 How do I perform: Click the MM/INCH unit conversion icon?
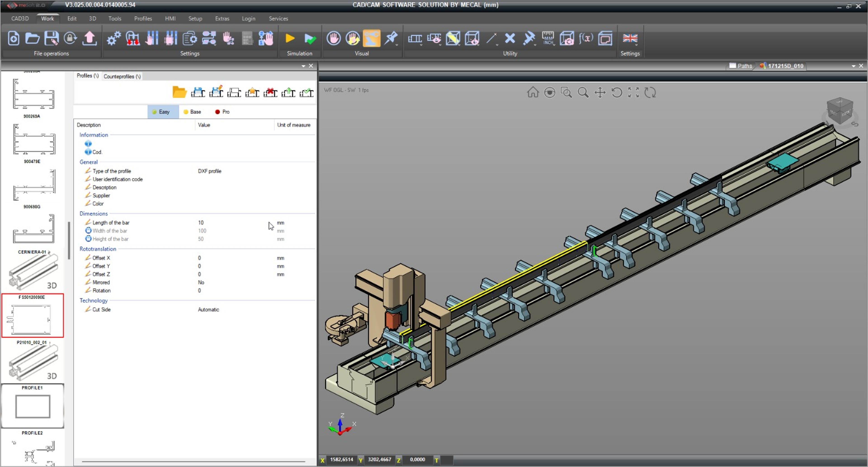(x=548, y=38)
